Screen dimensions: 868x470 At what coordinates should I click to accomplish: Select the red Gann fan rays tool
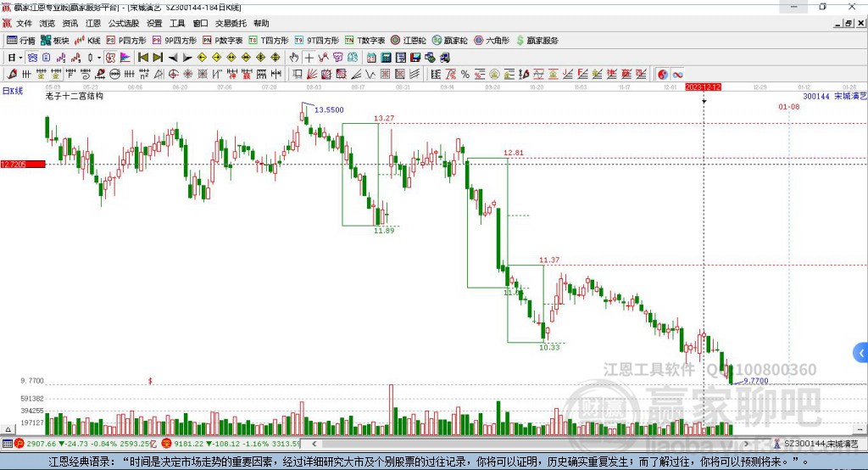point(312,75)
